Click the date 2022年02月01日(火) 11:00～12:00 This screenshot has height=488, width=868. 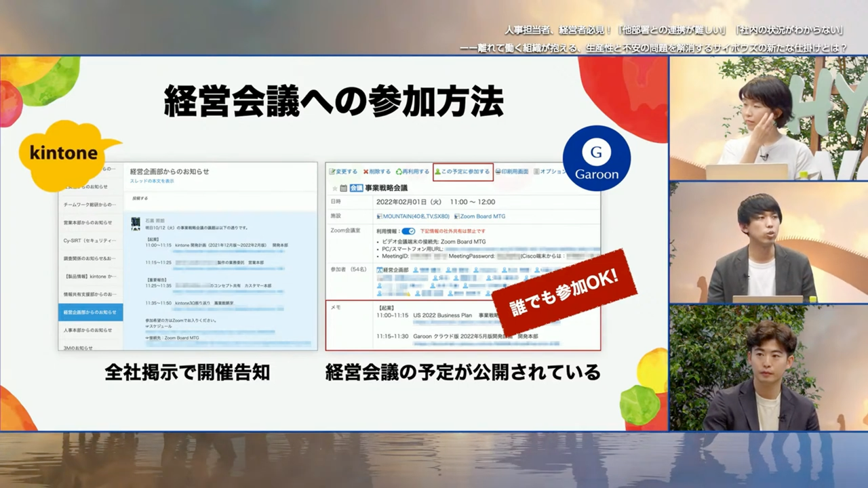[x=435, y=202]
